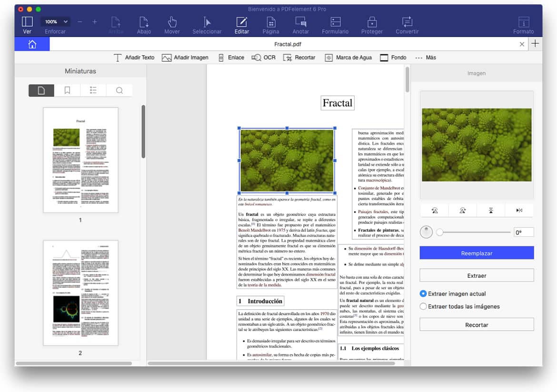This screenshot has height=392, width=557.
Task: Click the Marca de Agua tool
Action: coord(348,58)
